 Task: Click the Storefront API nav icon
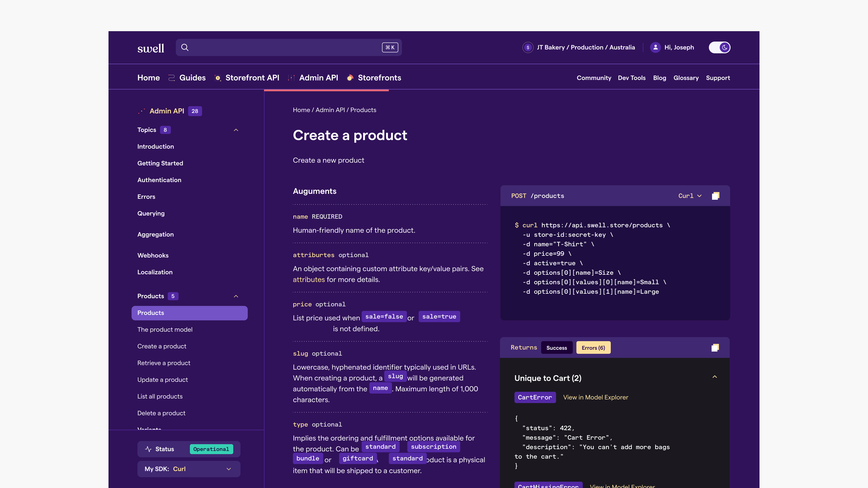coord(218,78)
